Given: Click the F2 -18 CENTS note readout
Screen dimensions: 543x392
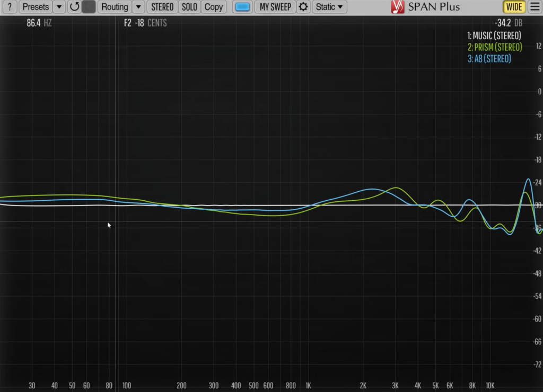Looking at the screenshot, I should coord(145,23).
